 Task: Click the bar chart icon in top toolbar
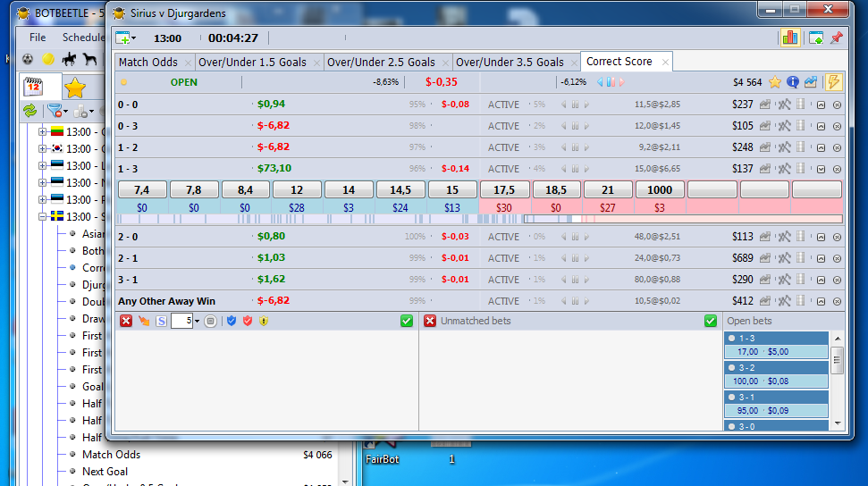(789, 38)
